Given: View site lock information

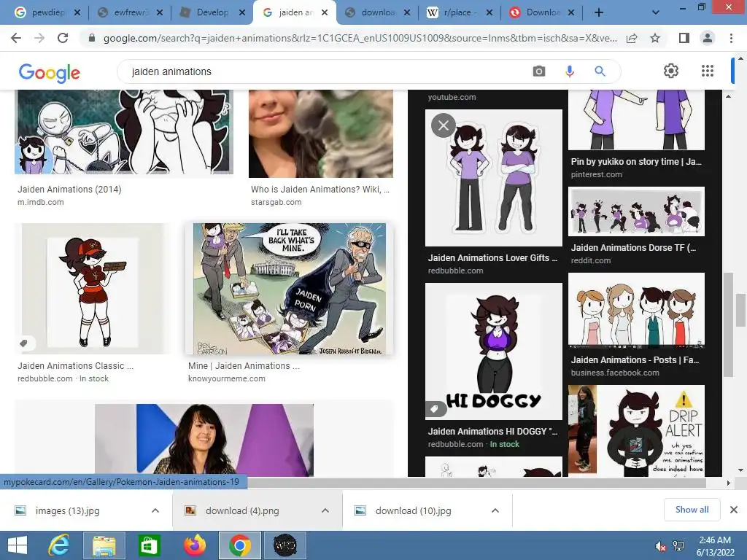Looking at the screenshot, I should coord(92,38).
